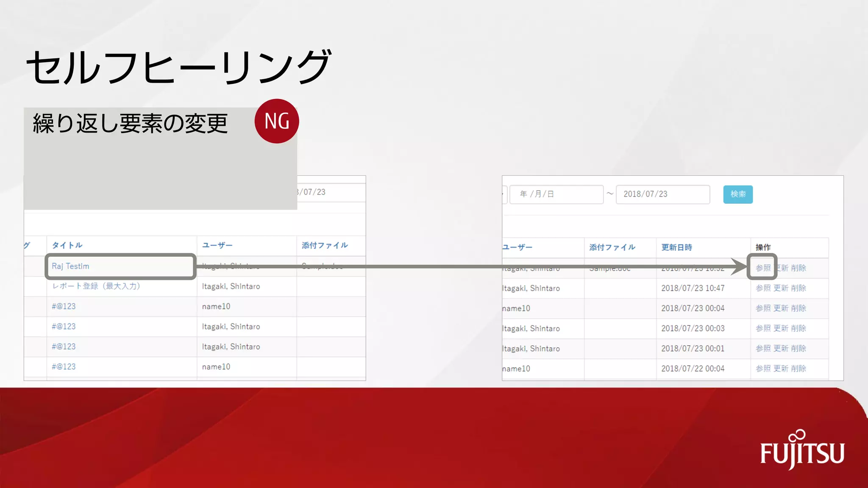Select Itagaki, Shintaro in the 10:47 row

click(x=531, y=288)
